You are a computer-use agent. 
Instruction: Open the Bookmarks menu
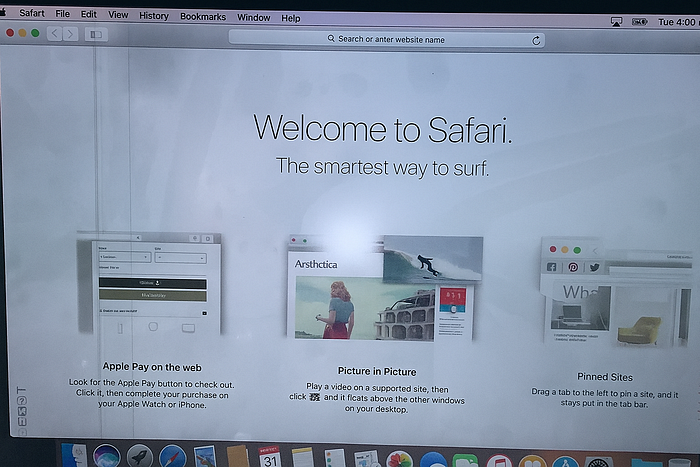[203, 17]
